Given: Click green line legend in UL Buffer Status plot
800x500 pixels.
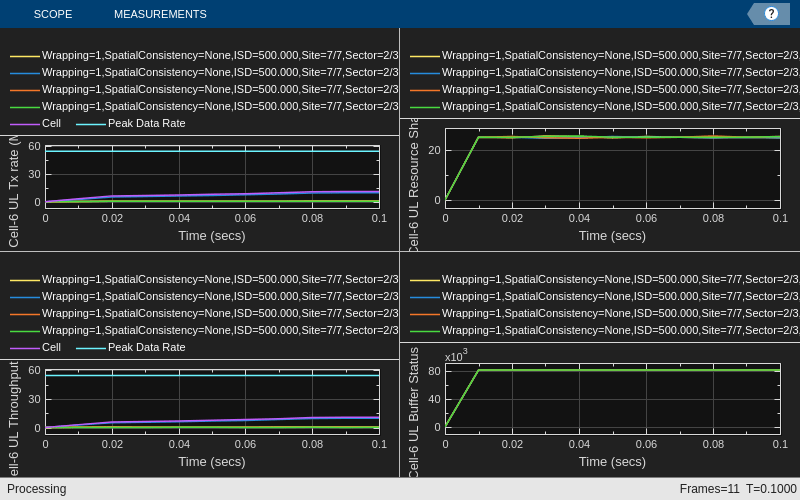Looking at the screenshot, I should point(605,331).
